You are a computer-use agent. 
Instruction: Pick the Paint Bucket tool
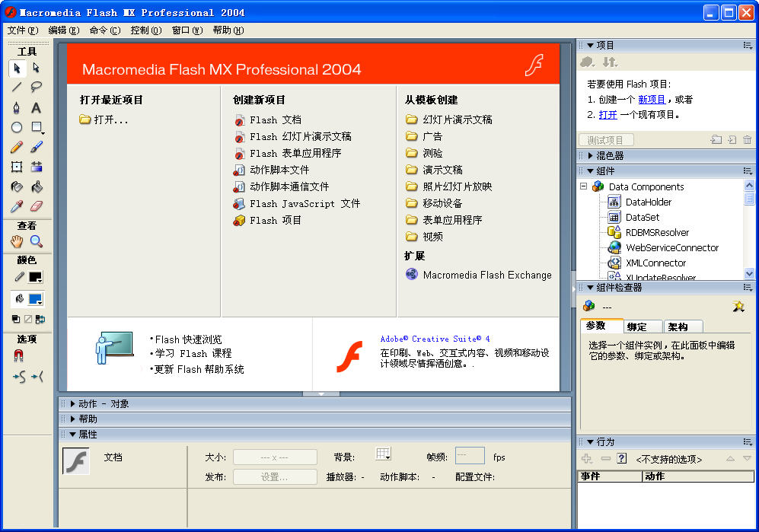[x=35, y=186]
